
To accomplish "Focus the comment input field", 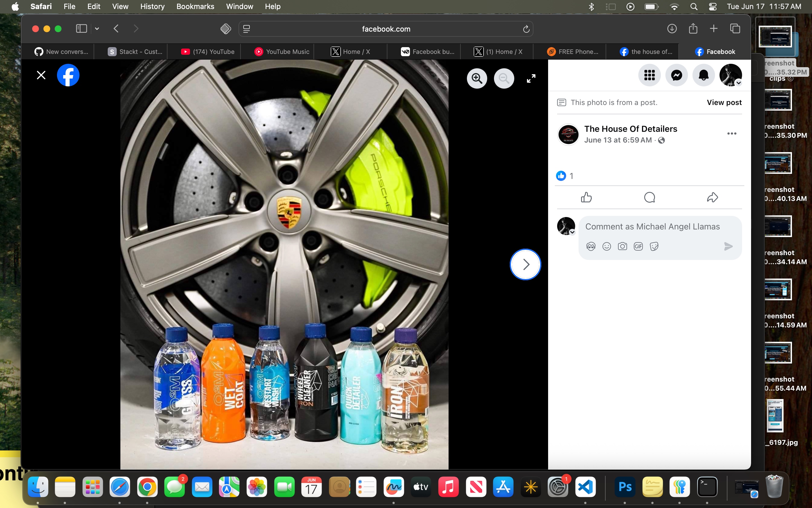I will point(652,227).
